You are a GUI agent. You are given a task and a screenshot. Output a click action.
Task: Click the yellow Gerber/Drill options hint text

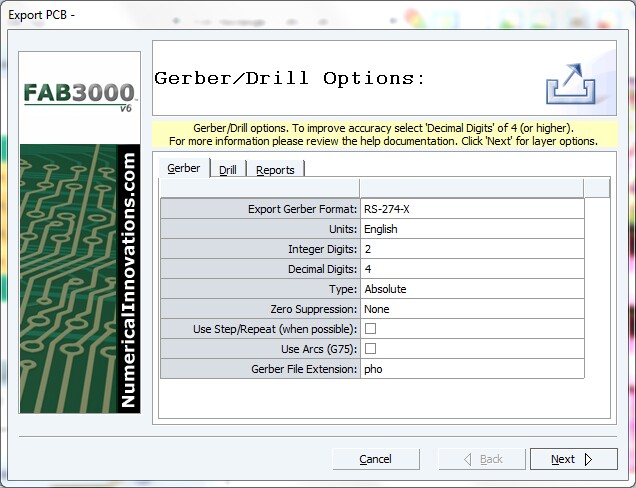[x=384, y=134]
